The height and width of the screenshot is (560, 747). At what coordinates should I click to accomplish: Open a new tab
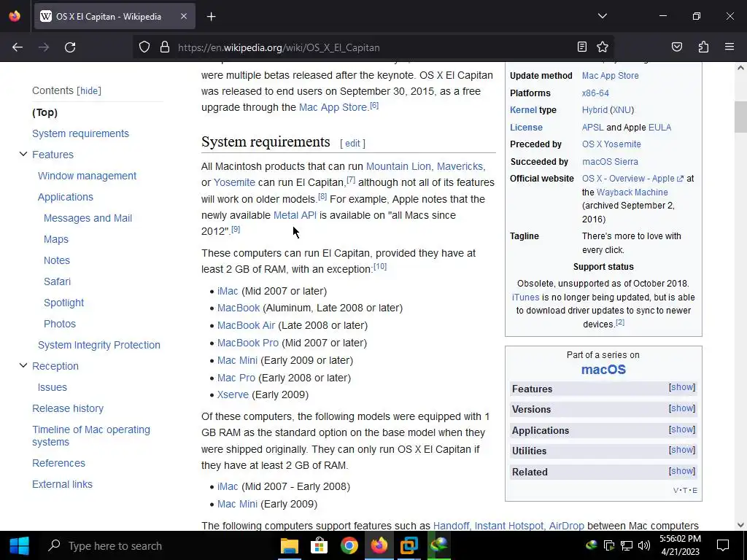pos(212,17)
